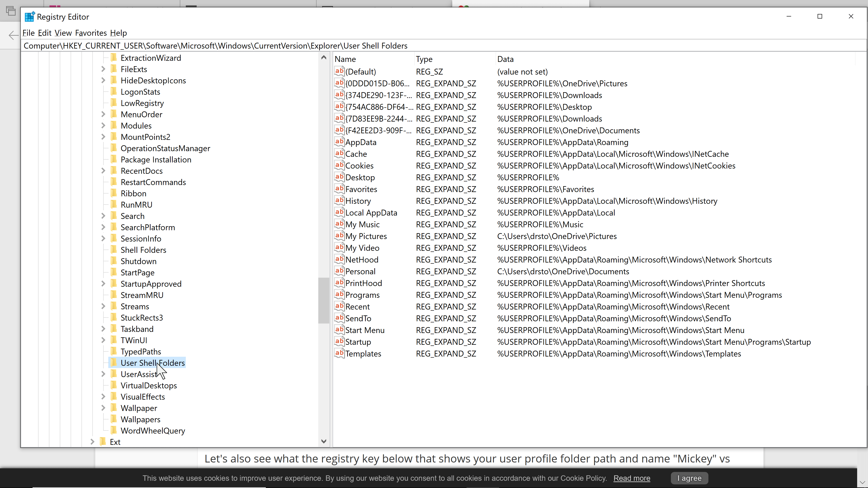This screenshot has height=488, width=868.
Task: Open the Read more link
Action: [x=632, y=478]
